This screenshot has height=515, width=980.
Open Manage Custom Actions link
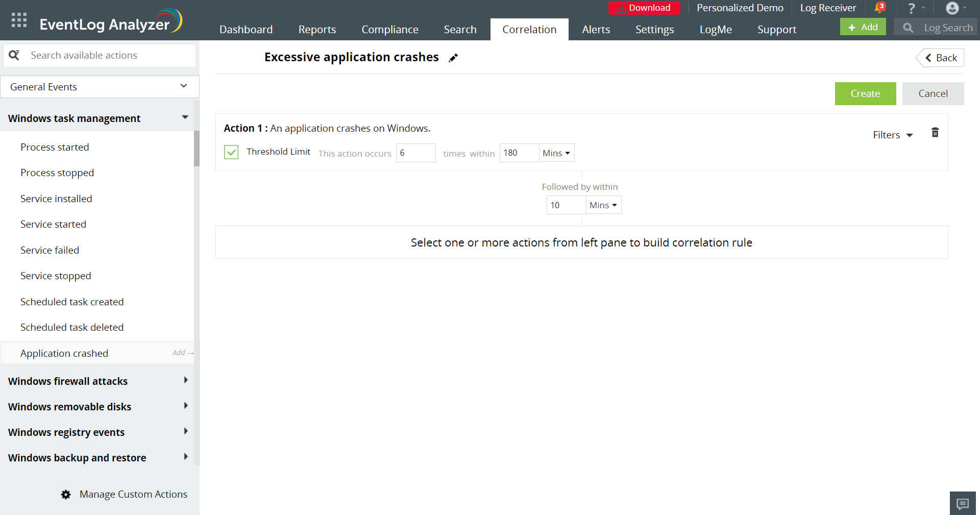click(x=133, y=494)
